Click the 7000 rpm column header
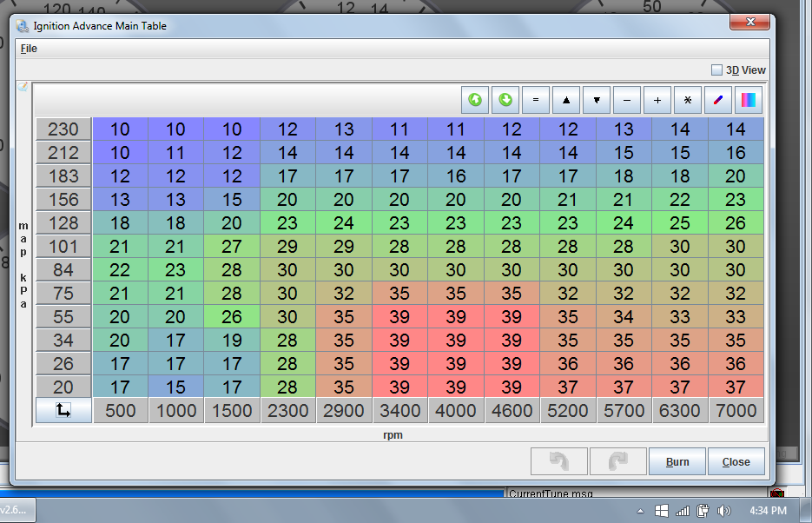 coord(736,410)
